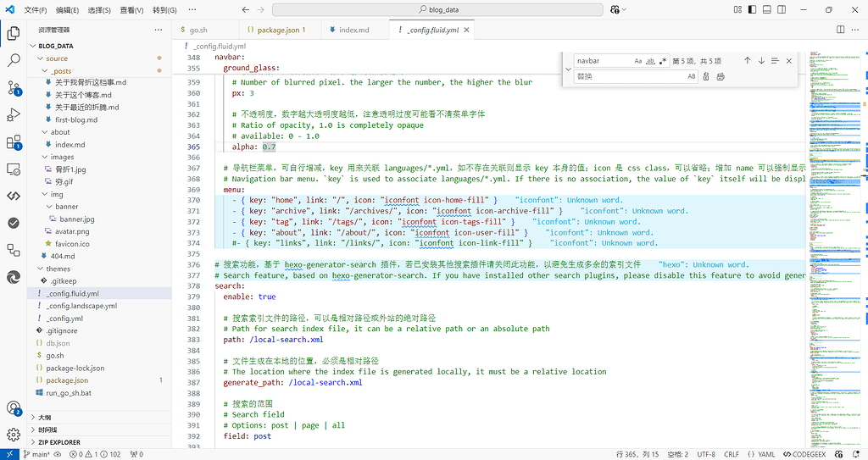868x460 pixels.
Task: Change UTF-8 encoding in status bar
Action: (x=706, y=454)
